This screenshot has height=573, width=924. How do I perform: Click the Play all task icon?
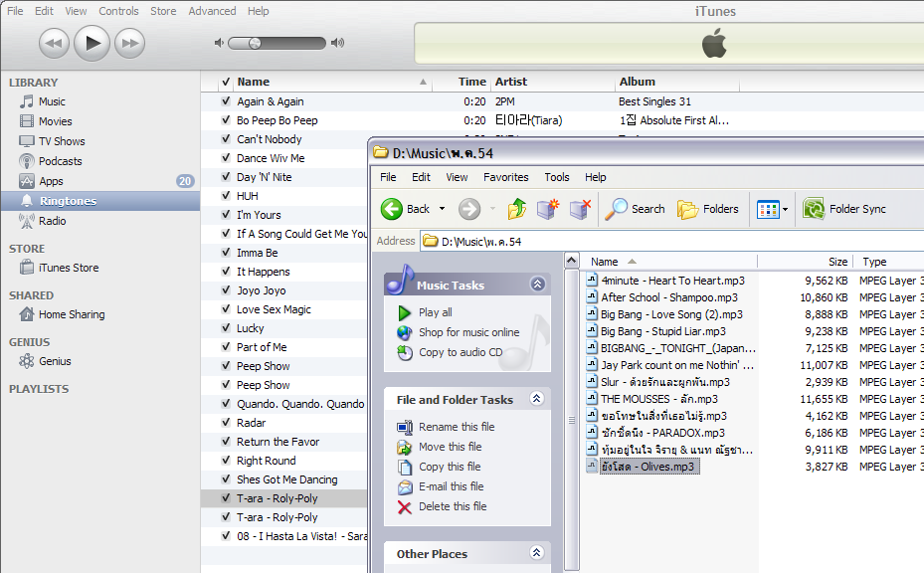point(404,312)
